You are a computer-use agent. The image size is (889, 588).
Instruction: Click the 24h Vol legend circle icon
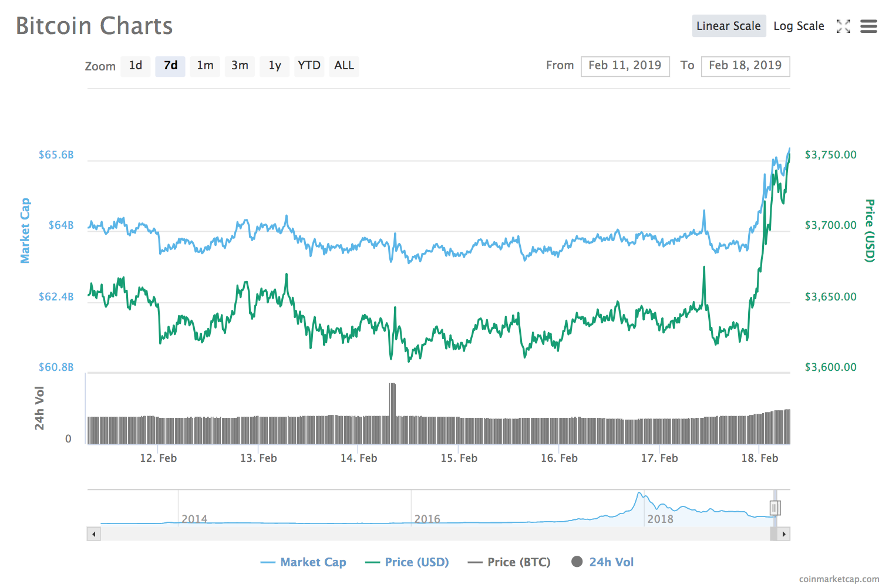pos(578,562)
